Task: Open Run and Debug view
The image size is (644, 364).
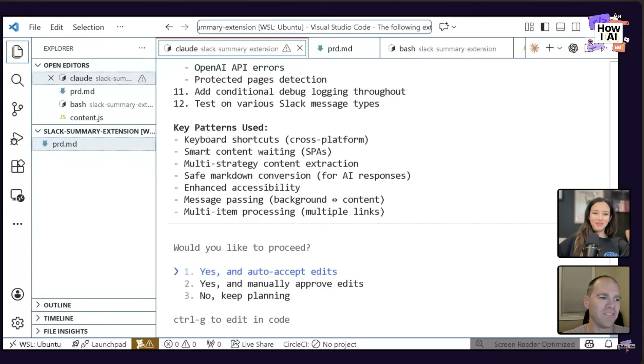Action: click(x=17, y=138)
